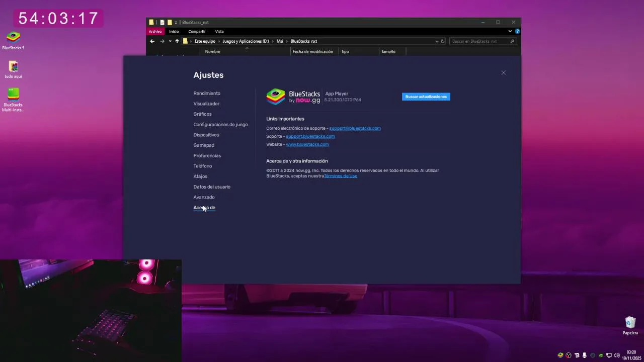This screenshot has height=362, width=644.
Task: Open the Dispositivos settings section
Action: point(206,135)
